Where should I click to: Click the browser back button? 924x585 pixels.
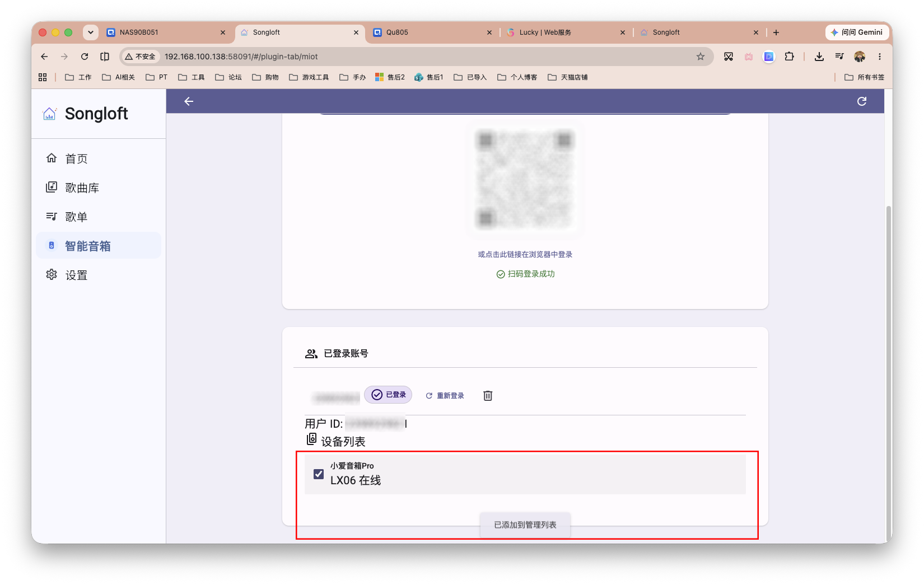[x=44, y=57]
